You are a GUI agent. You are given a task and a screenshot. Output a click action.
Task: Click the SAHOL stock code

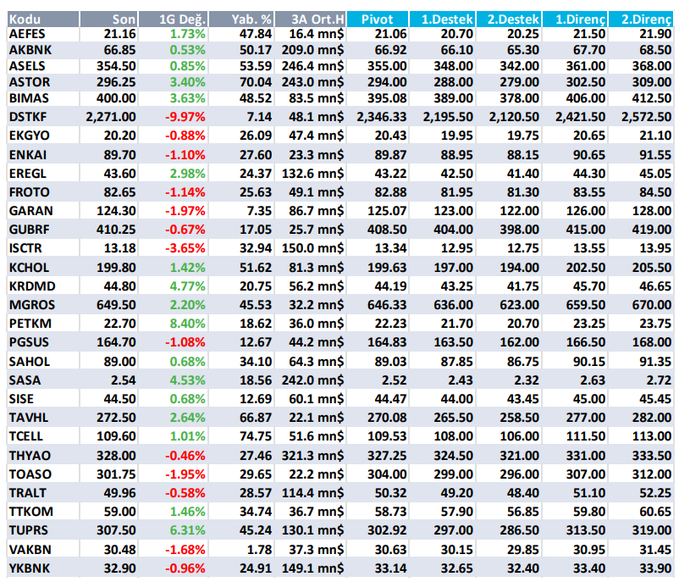[29, 361]
